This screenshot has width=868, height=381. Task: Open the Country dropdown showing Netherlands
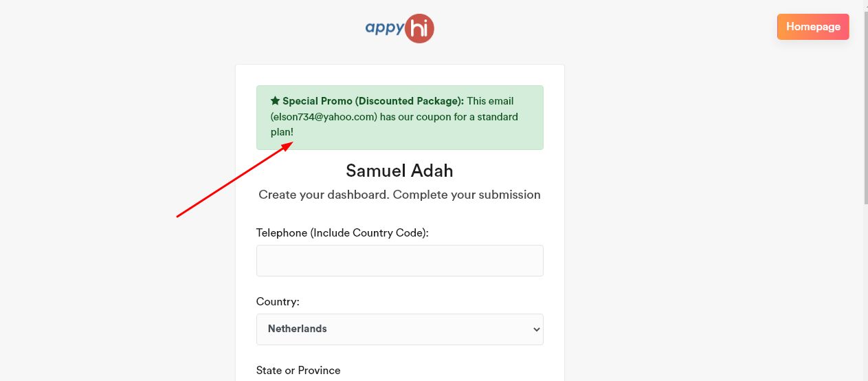[x=399, y=329]
